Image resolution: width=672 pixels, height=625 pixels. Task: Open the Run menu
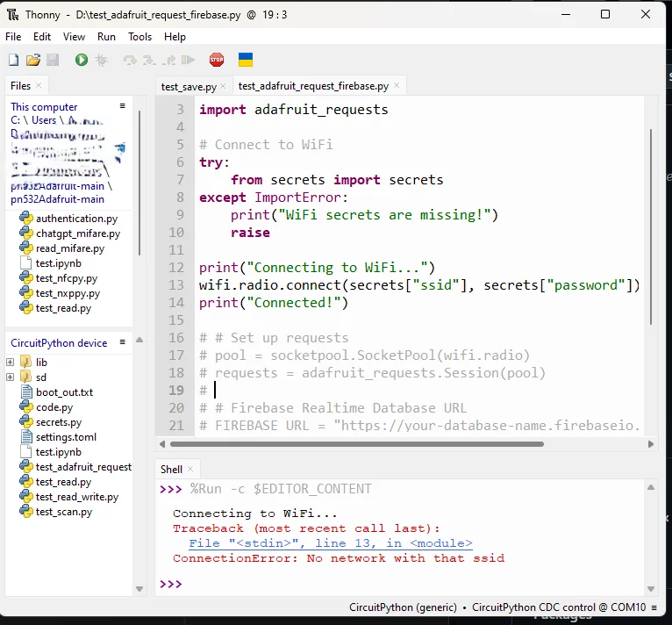pyautogui.click(x=106, y=37)
